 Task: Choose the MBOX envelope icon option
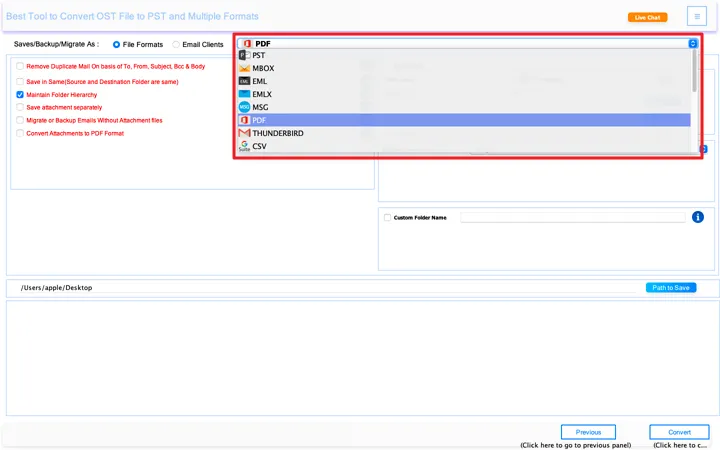click(x=245, y=69)
